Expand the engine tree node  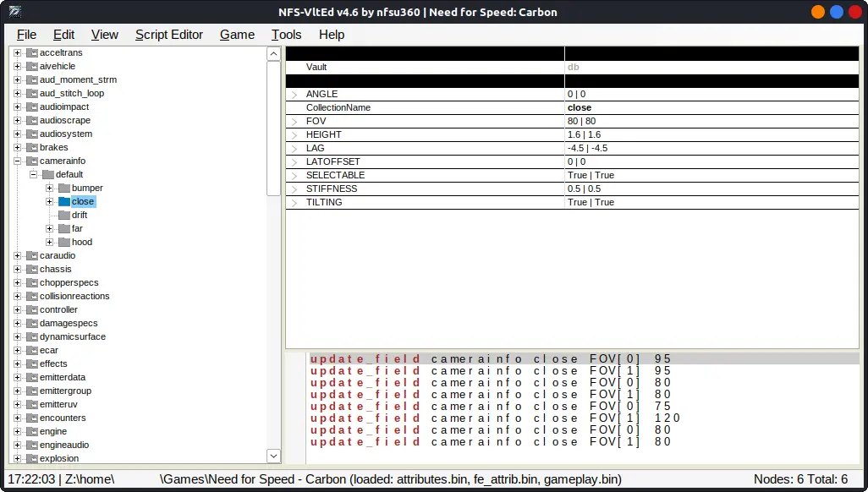[17, 432]
